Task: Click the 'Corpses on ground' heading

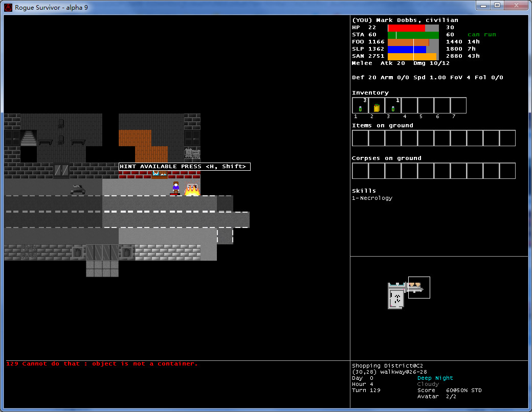Action: pyautogui.click(x=386, y=158)
